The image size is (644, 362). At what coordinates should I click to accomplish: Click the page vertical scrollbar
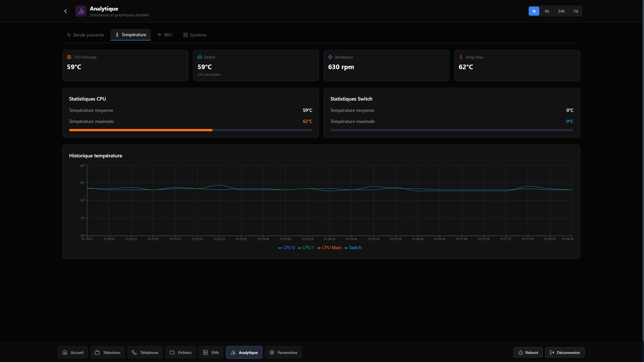pos(643,171)
